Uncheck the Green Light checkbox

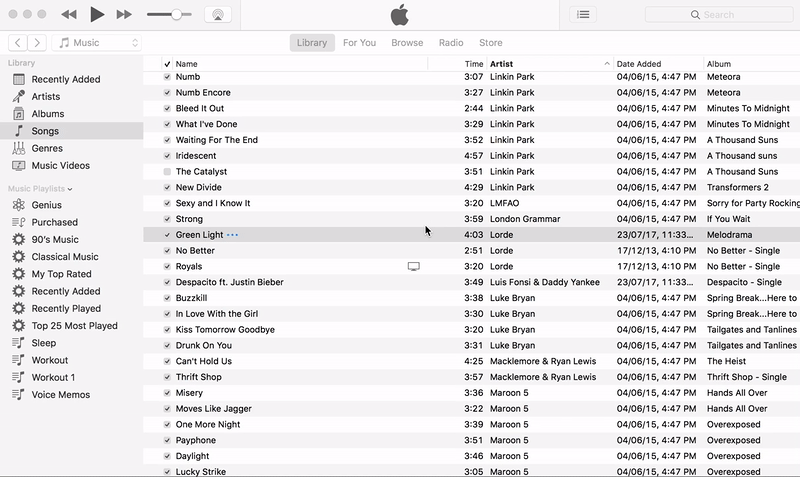(167, 235)
